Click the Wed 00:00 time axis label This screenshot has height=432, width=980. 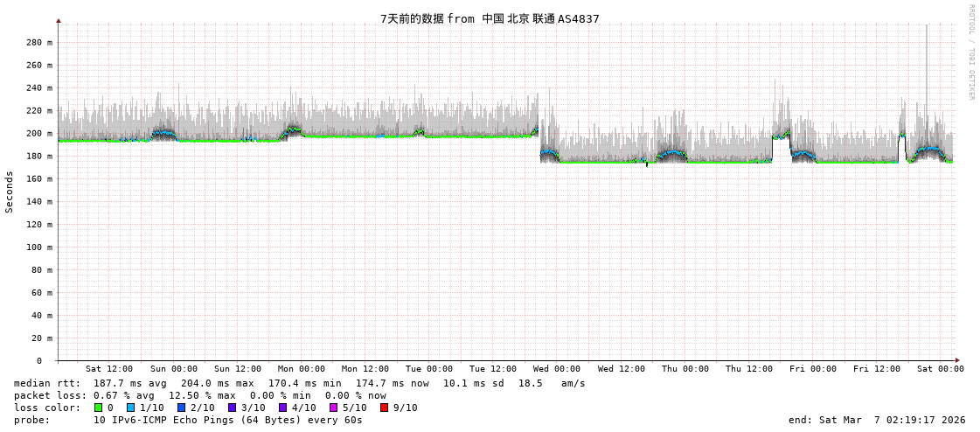point(556,369)
